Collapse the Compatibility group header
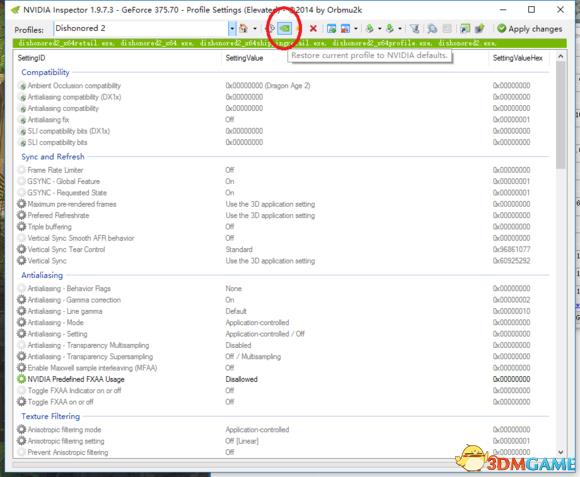The width and height of the screenshot is (580, 477). pyautogui.click(x=45, y=72)
